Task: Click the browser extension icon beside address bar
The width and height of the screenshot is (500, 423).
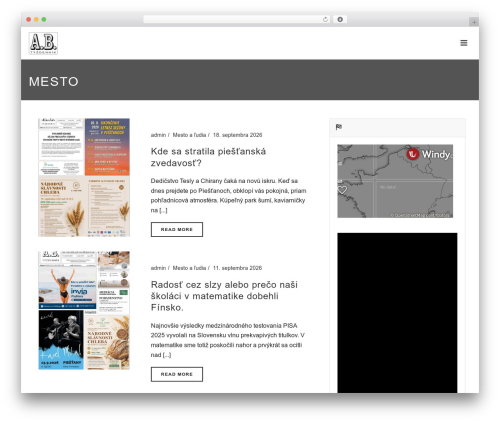Action: [340, 19]
